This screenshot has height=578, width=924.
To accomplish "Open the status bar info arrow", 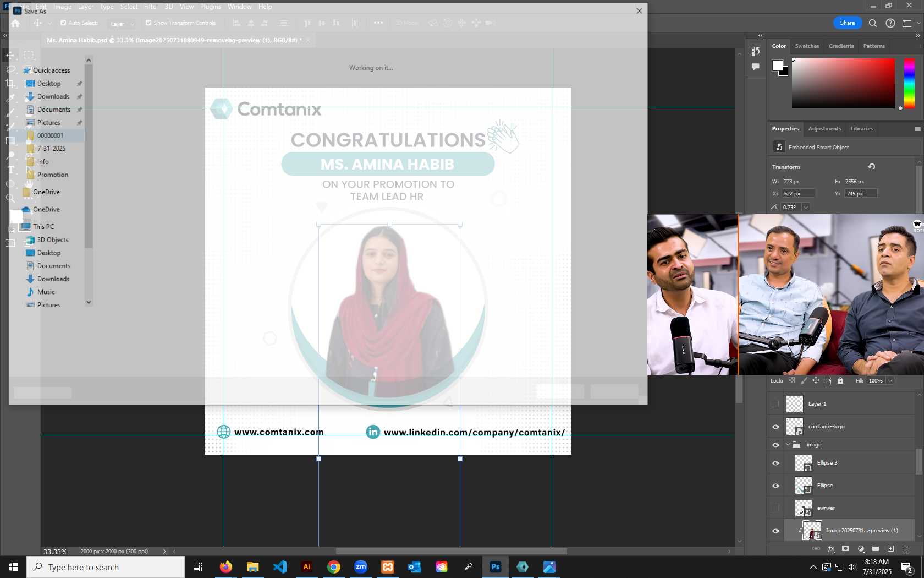I will (x=164, y=551).
